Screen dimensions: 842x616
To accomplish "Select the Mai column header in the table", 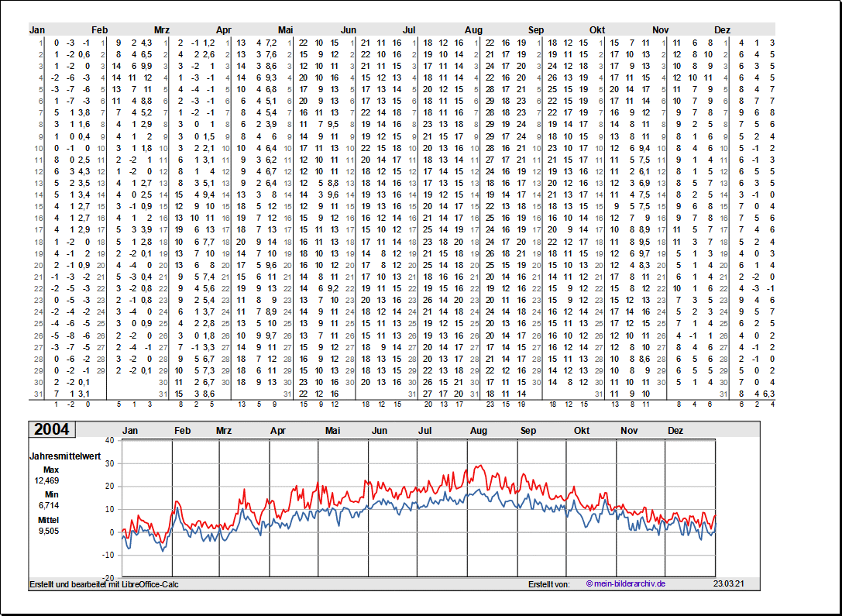I will point(286,30).
